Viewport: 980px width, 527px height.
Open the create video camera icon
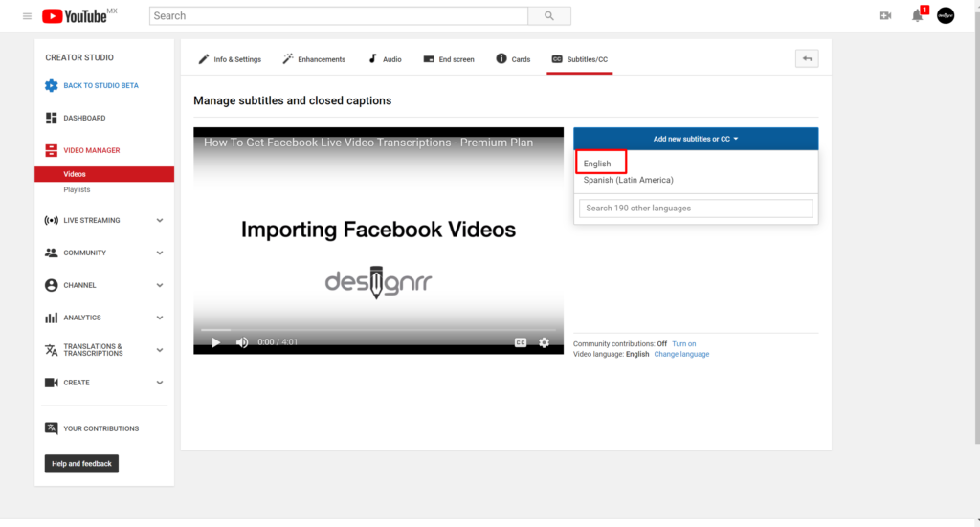pos(885,15)
